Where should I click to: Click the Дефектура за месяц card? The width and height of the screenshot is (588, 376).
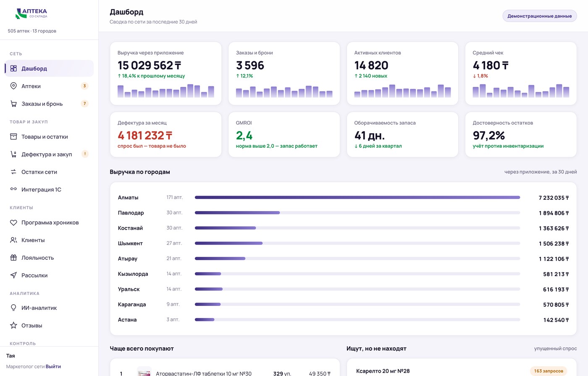165,135
